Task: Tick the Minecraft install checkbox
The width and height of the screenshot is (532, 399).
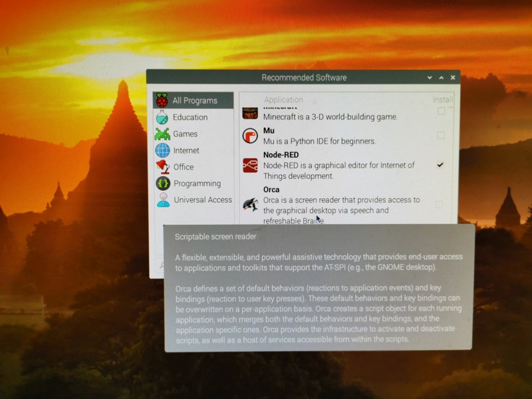Action: pos(441,111)
